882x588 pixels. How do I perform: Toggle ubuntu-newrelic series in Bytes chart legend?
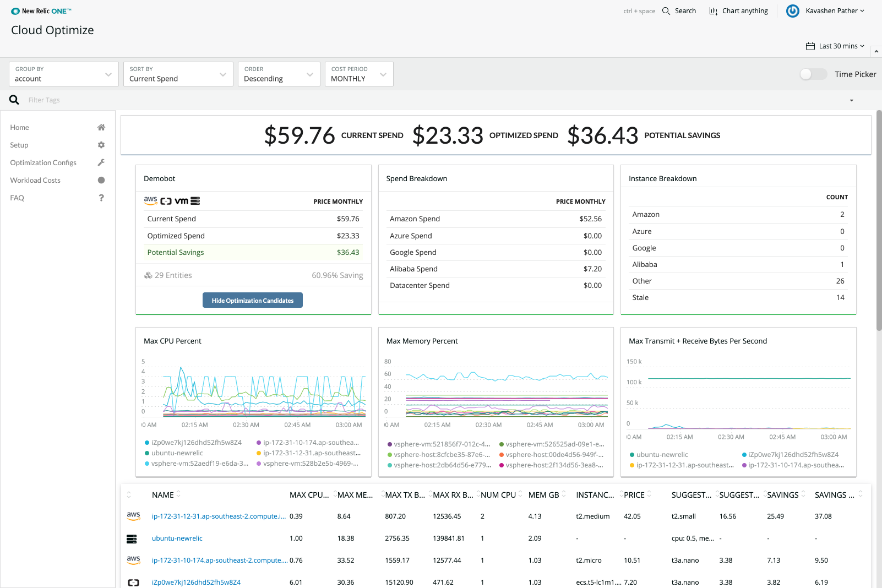658,454
